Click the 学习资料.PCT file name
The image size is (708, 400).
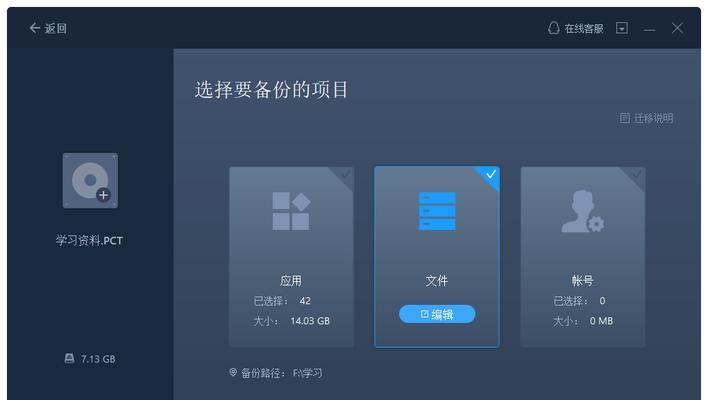89,241
